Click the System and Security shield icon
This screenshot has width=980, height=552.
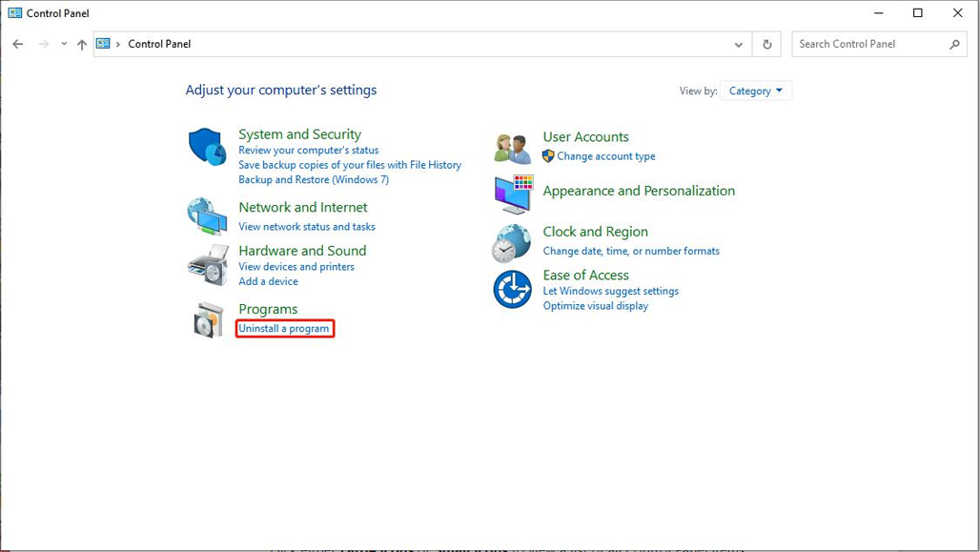pos(207,148)
